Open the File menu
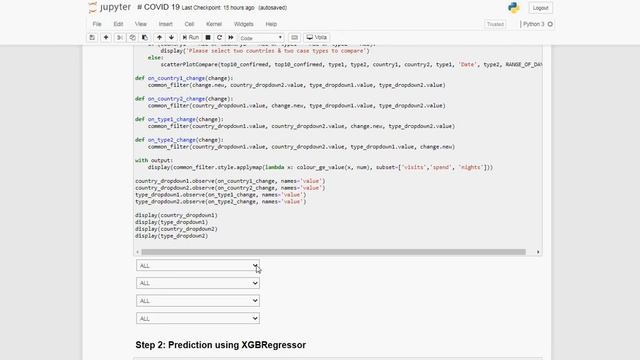Image resolution: width=640 pixels, height=360 pixels. (x=97, y=24)
